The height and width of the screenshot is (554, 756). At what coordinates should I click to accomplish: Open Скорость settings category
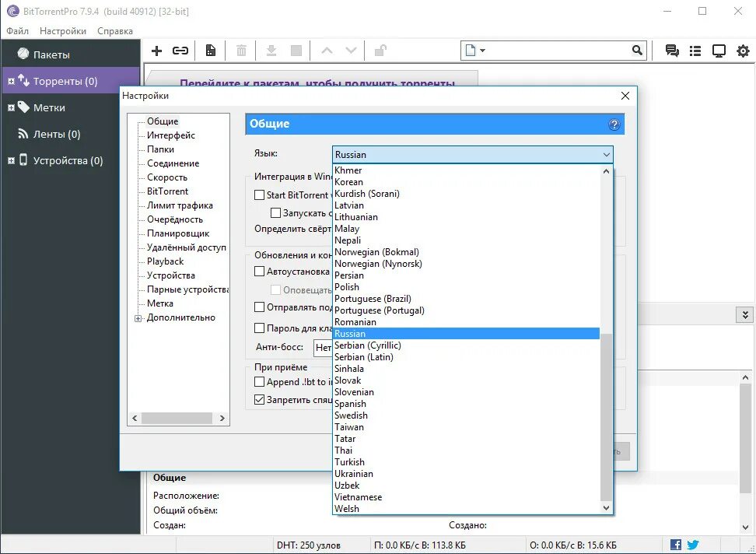(x=166, y=177)
